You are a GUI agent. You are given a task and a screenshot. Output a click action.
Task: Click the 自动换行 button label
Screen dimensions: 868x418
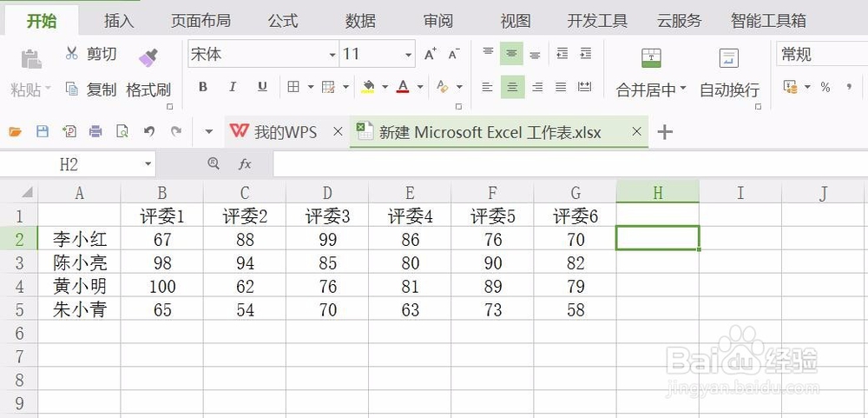[x=729, y=90]
